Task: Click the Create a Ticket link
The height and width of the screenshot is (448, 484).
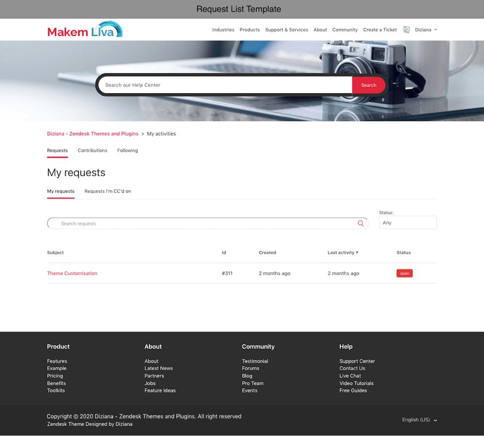Action: [x=380, y=30]
